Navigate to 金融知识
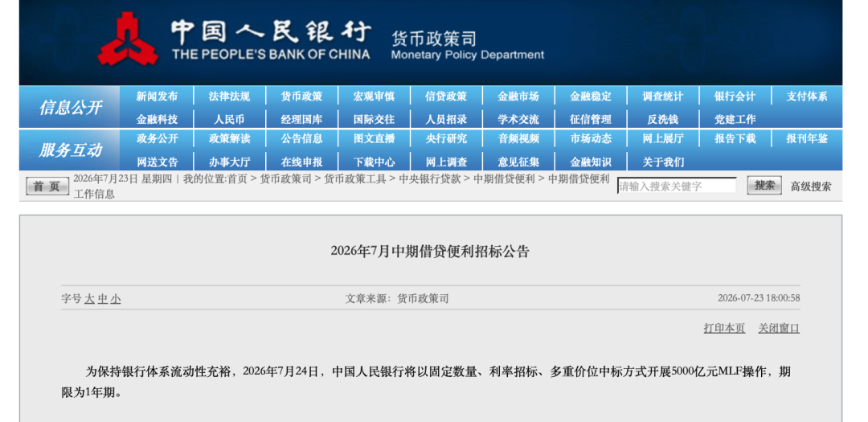Viewport: 868px width, 422px height. [591, 162]
